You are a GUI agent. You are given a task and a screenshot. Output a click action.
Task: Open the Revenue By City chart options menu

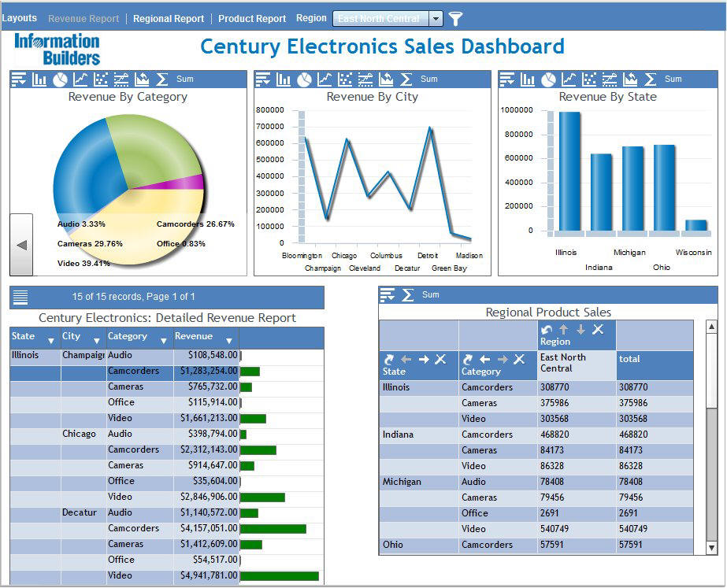pos(263,80)
